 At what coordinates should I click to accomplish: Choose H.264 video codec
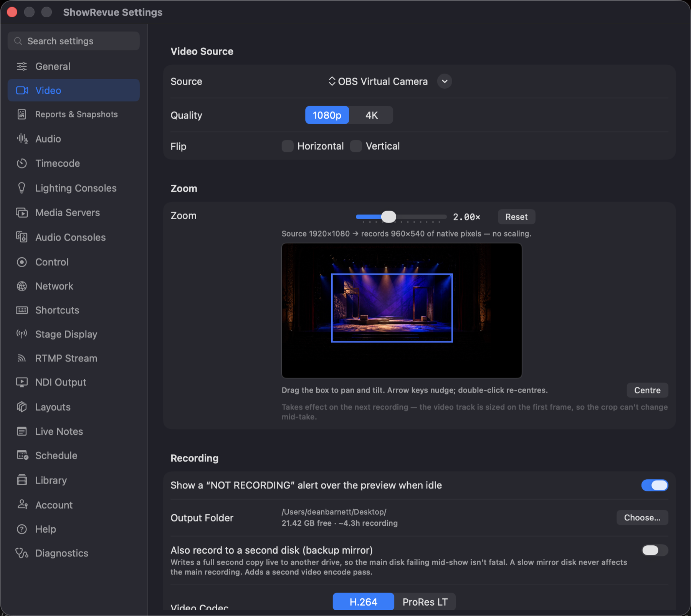(363, 601)
